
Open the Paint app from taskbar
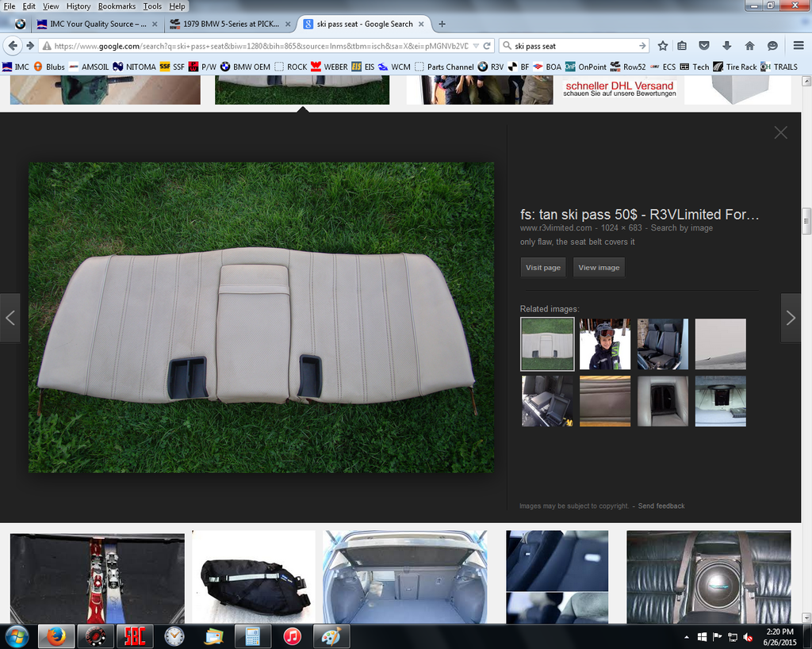(x=331, y=636)
